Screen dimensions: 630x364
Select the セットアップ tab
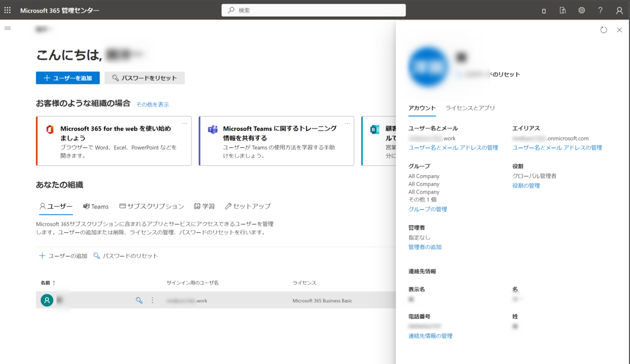point(248,206)
